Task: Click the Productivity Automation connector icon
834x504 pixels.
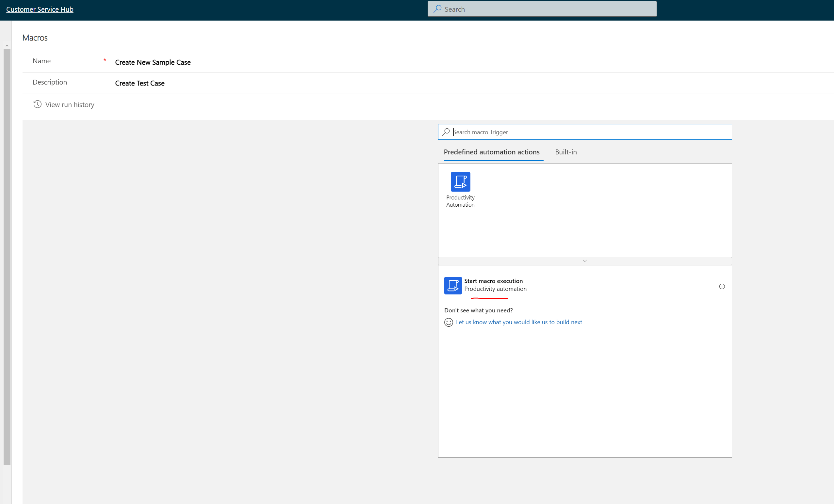Action: pyautogui.click(x=460, y=181)
